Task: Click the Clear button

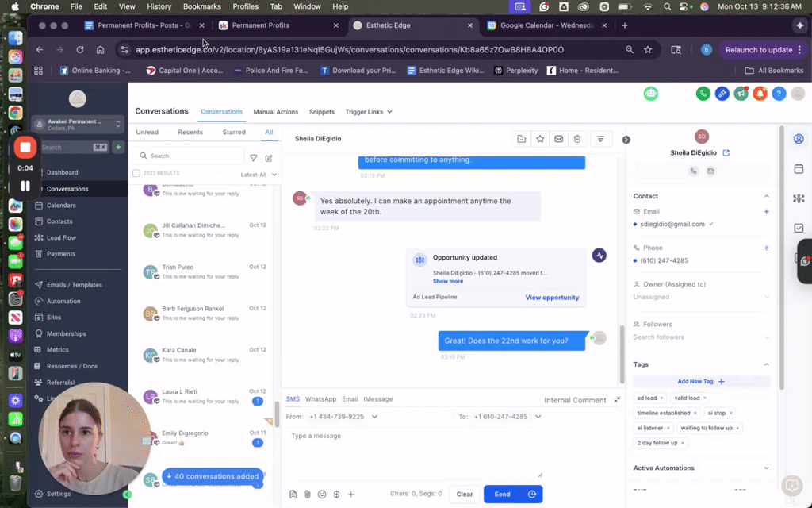Action: pyautogui.click(x=465, y=495)
